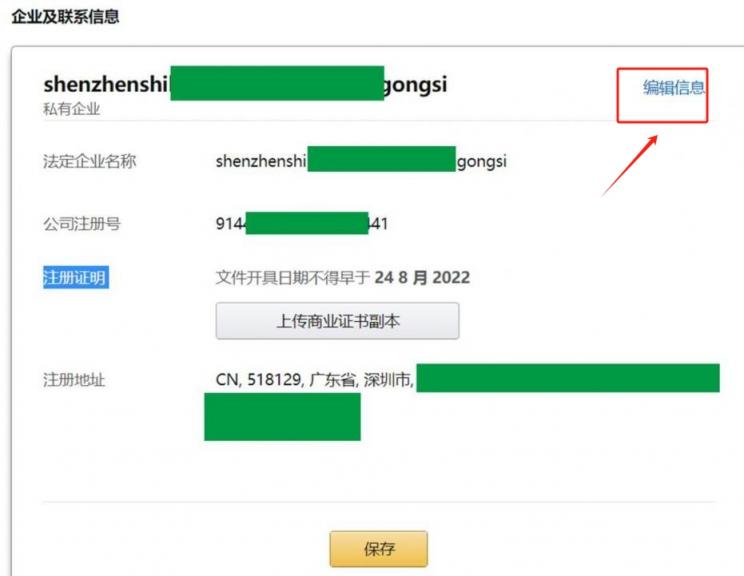The image size is (744, 576).
Task: Select the highlighted 注册证明 label
Action: [75, 277]
